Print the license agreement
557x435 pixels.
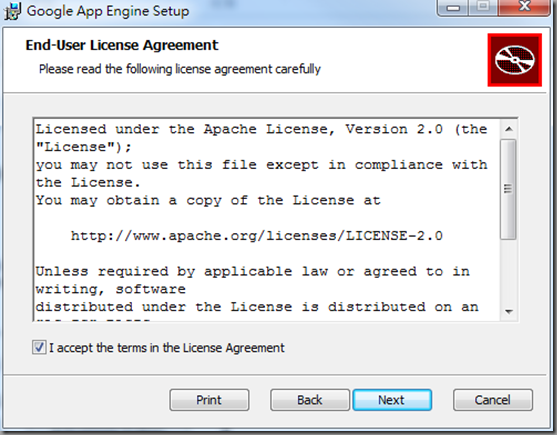coord(209,400)
